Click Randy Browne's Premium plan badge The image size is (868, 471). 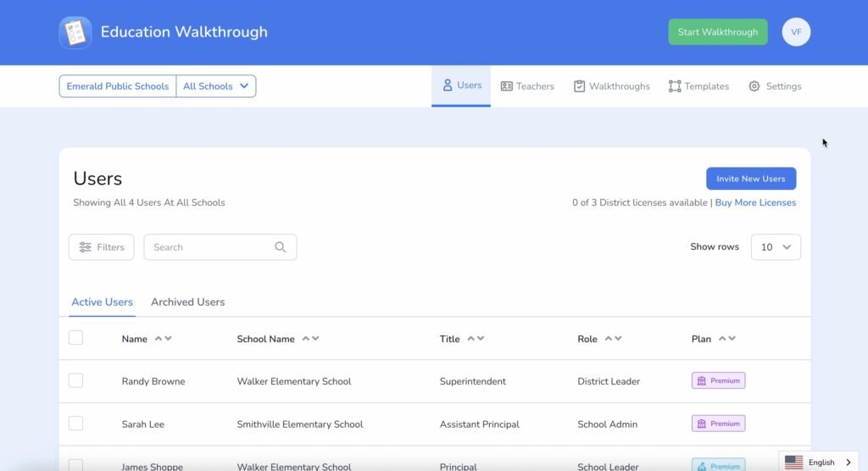718,381
